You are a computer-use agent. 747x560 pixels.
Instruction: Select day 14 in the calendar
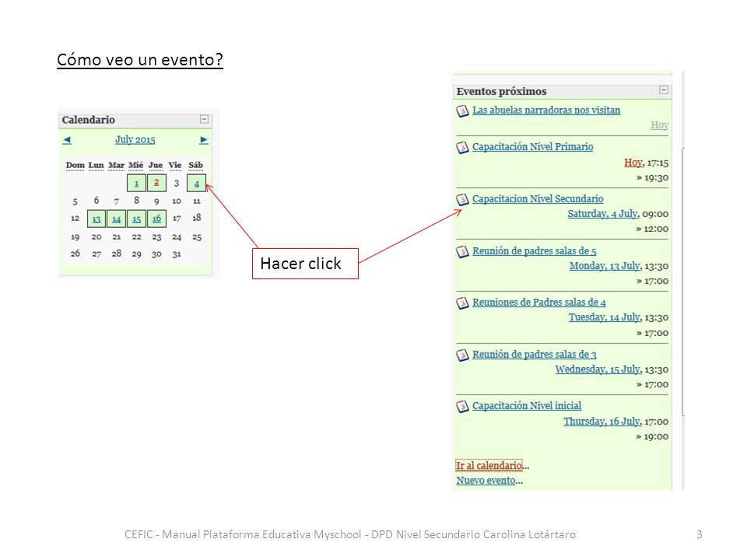116,219
